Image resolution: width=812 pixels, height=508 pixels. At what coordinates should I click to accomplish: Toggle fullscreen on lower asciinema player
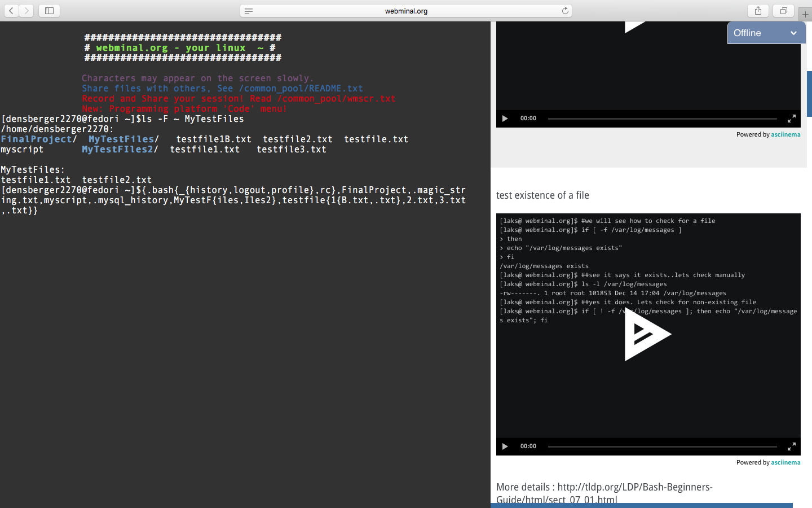791,446
